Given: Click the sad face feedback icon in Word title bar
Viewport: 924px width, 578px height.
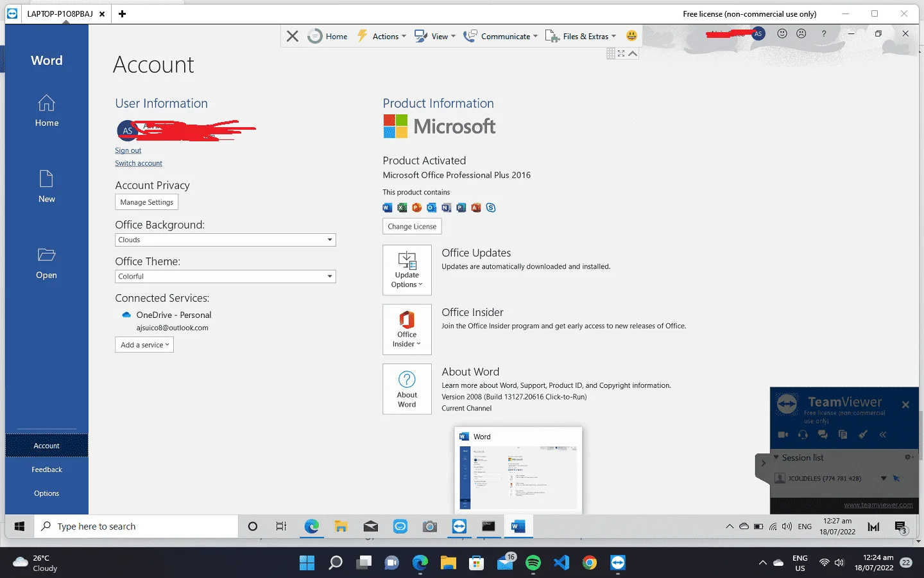Looking at the screenshot, I should (801, 33).
